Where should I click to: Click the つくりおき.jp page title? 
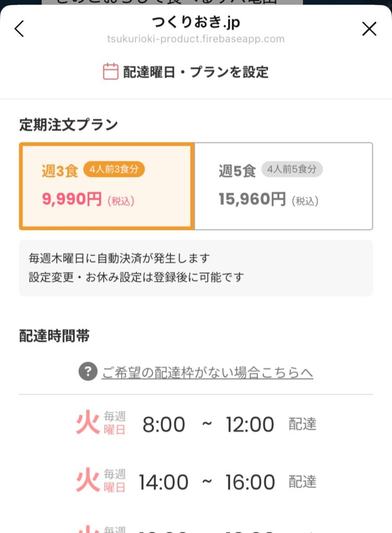pos(196,22)
